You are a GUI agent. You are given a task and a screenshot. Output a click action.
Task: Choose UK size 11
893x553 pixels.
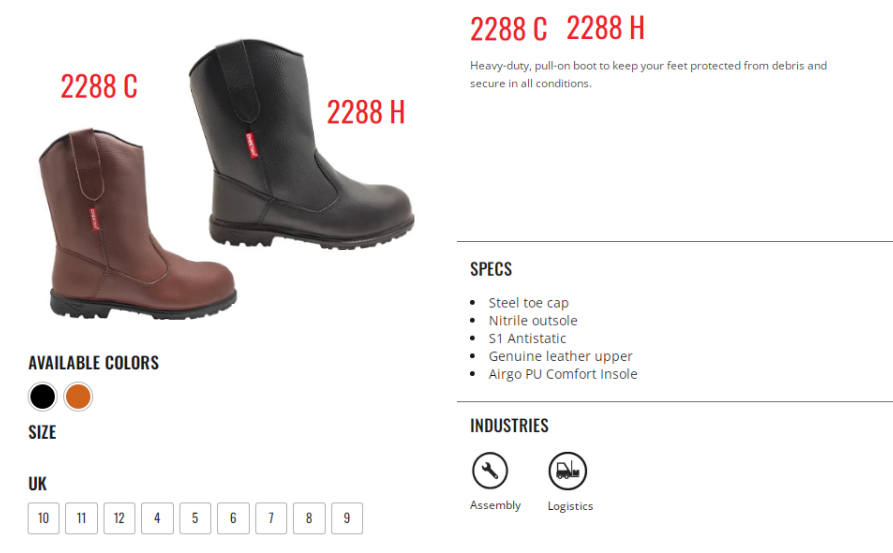pyautogui.click(x=81, y=518)
